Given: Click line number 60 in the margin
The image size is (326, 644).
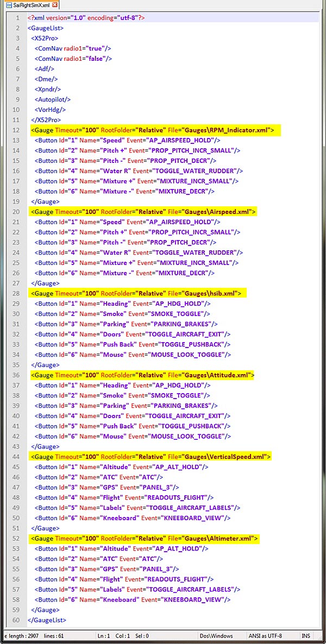Looking at the screenshot, I should (x=15, y=620).
